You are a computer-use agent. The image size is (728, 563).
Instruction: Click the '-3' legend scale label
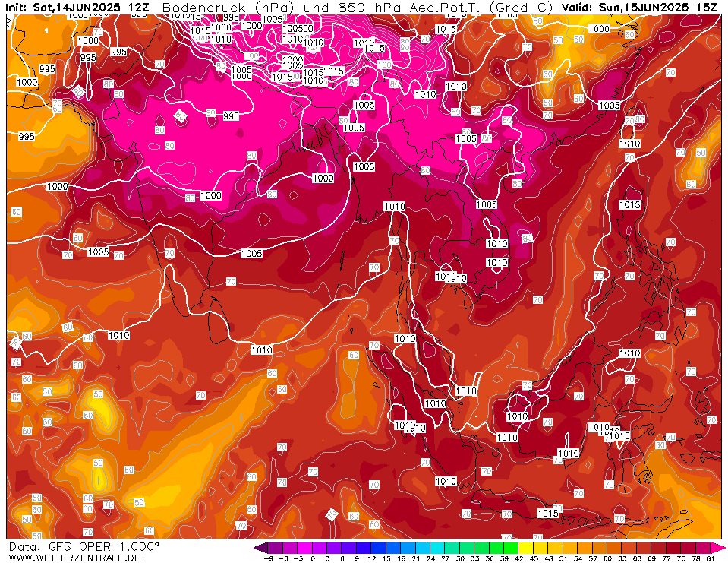(x=298, y=558)
